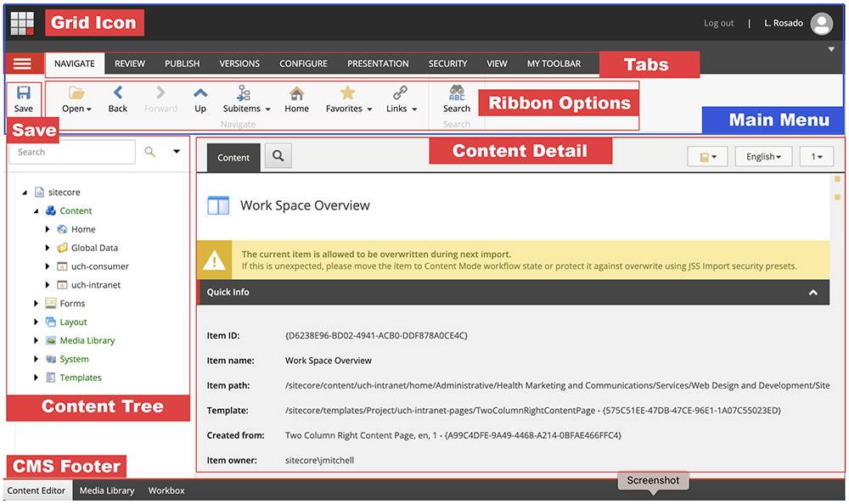Screen dimensions: 849x504
Task: Expand the Media Library tree node
Action: tap(37, 341)
